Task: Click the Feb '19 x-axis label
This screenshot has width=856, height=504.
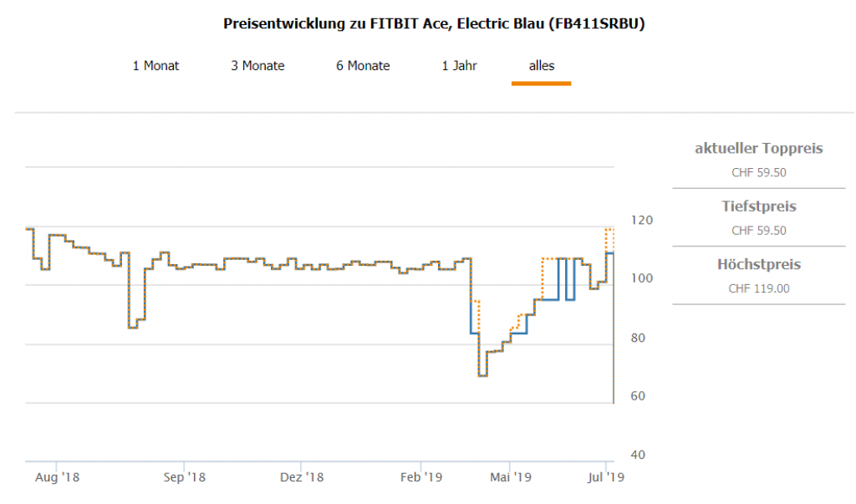Action: coord(421,478)
